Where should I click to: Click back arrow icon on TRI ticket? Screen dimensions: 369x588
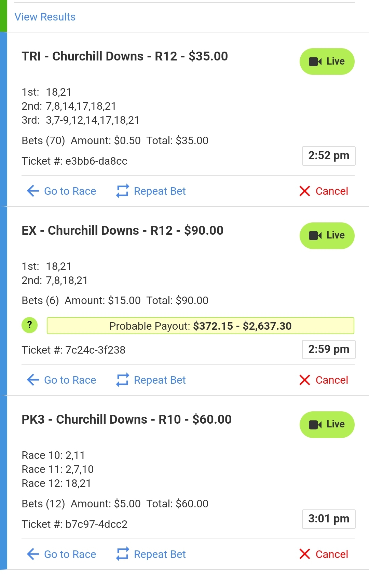(33, 191)
